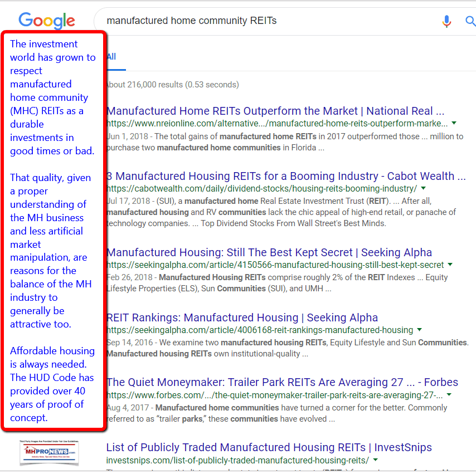Select the All results tab
Image resolution: width=476 pixels, height=474 pixels.
coord(111,57)
